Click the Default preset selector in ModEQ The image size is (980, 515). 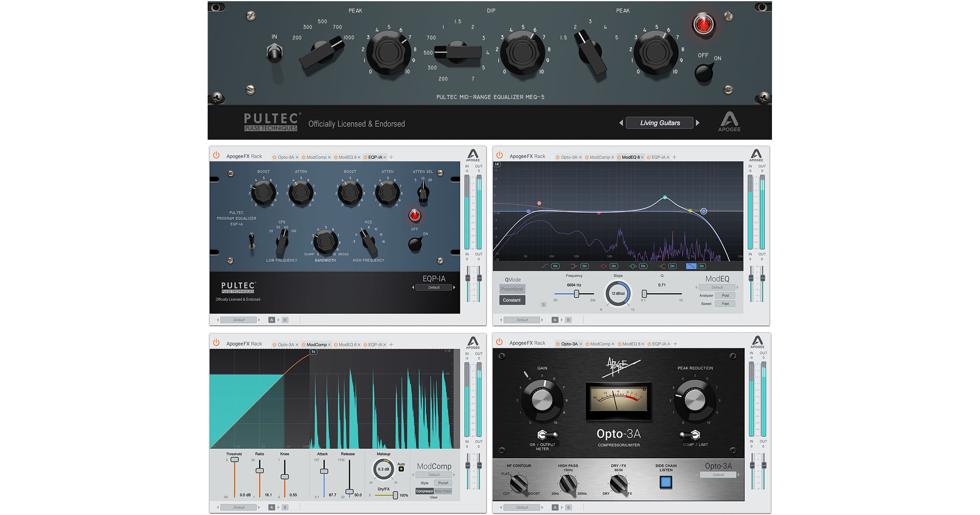(717, 287)
